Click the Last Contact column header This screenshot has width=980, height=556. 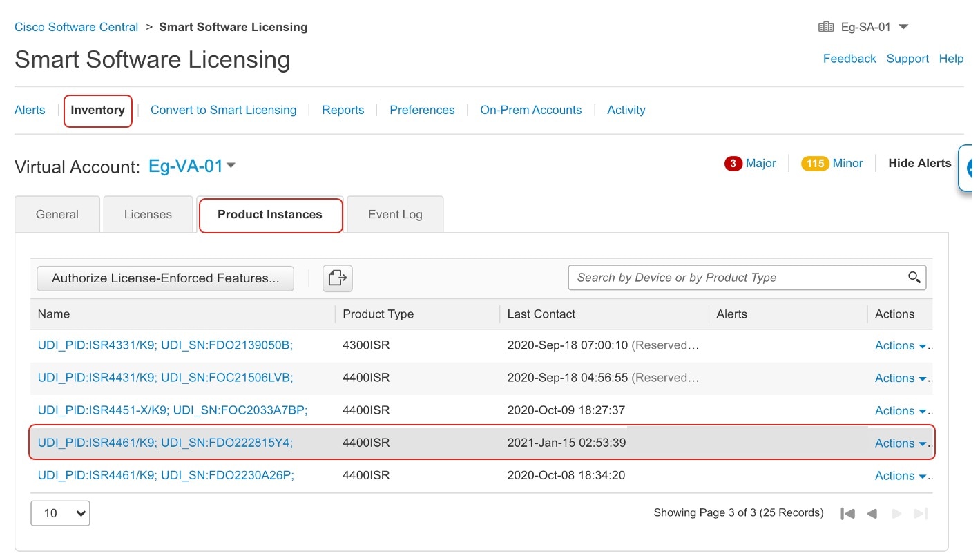[x=541, y=314]
